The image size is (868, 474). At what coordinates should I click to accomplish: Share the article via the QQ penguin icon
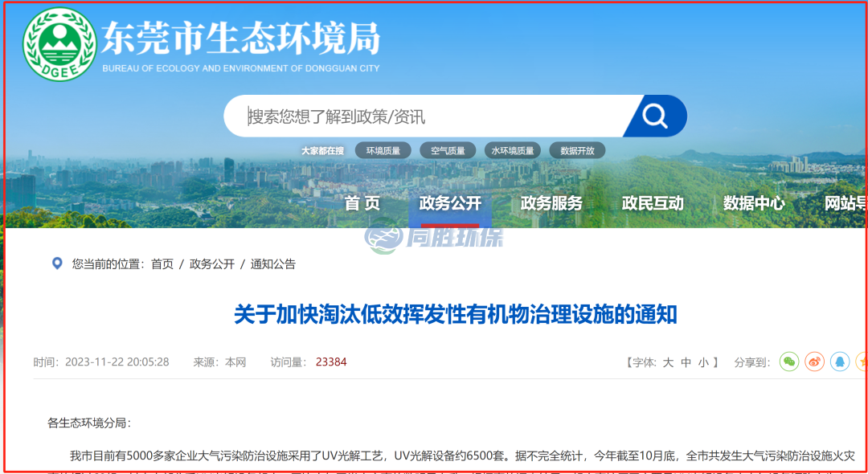(x=839, y=362)
